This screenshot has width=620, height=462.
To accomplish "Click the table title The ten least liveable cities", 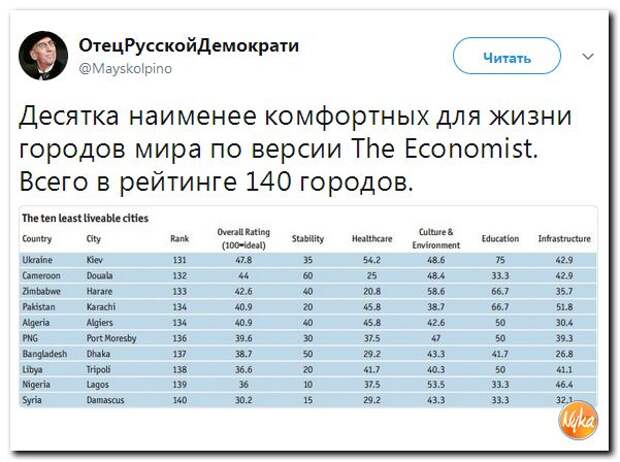I will click(x=85, y=218).
